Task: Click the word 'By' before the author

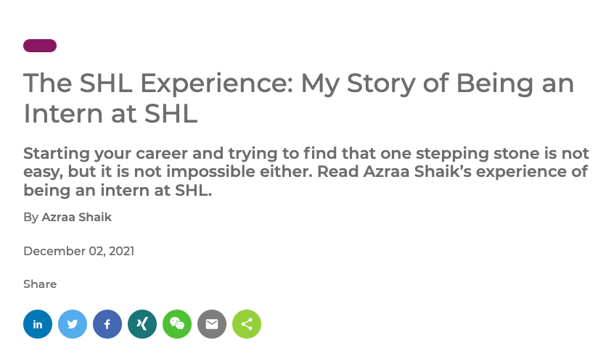Action: click(30, 218)
